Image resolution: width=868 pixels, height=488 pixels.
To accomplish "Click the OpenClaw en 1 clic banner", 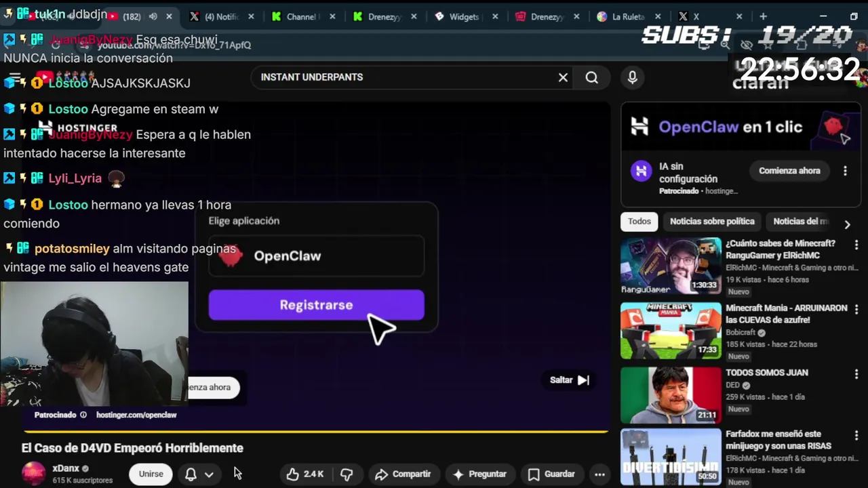I will (x=741, y=126).
